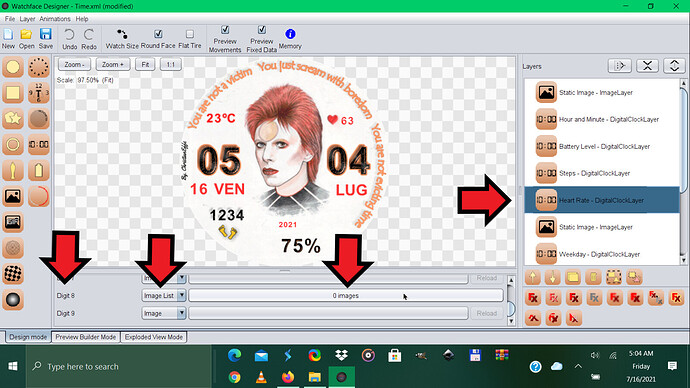690x388 pixels.
Task: Select the square shape tool
Action: 13,93
